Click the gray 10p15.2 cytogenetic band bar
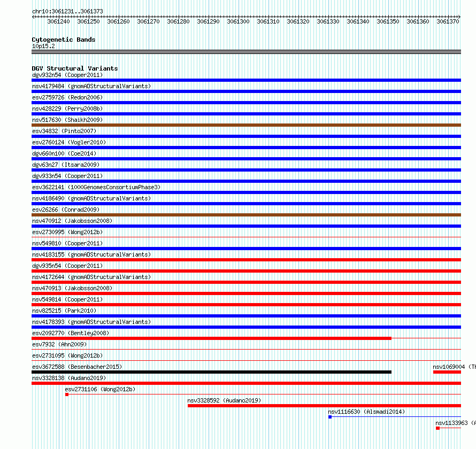 coord(246,52)
